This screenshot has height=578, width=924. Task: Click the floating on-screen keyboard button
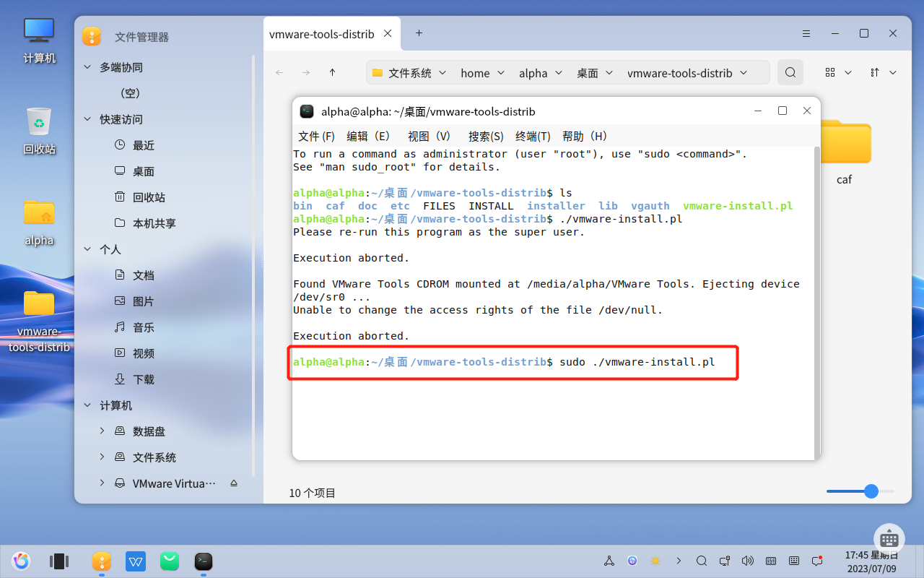(x=889, y=539)
